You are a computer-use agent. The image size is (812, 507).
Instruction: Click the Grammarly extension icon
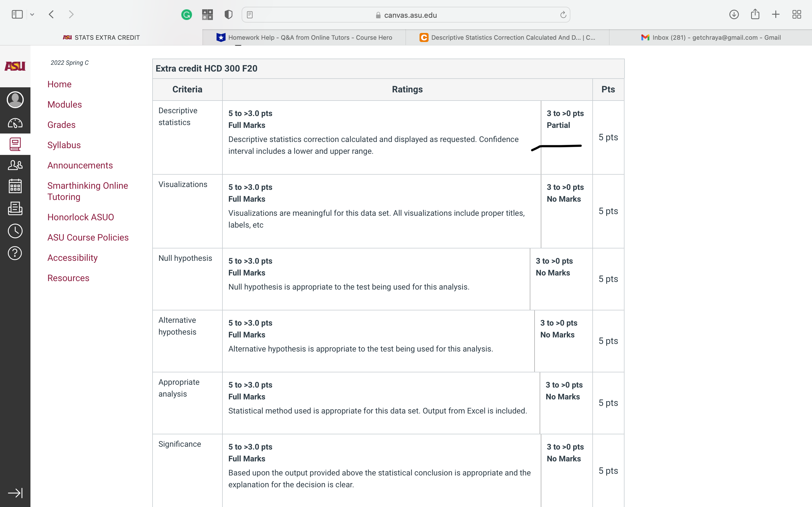pyautogui.click(x=187, y=14)
